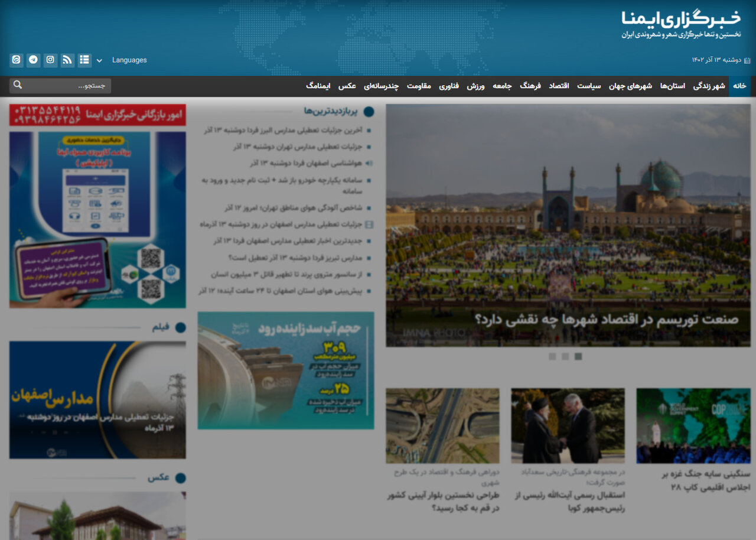Open the news lineup list icon

[84, 60]
